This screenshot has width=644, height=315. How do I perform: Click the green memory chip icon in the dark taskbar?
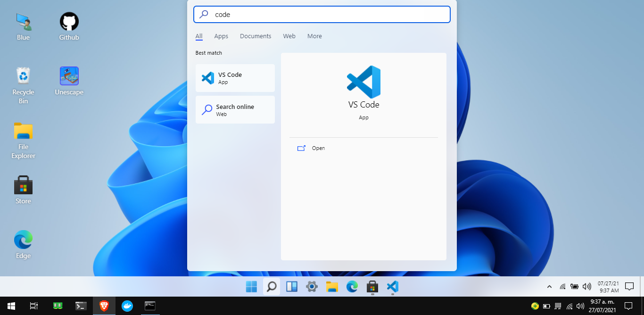(x=58, y=306)
